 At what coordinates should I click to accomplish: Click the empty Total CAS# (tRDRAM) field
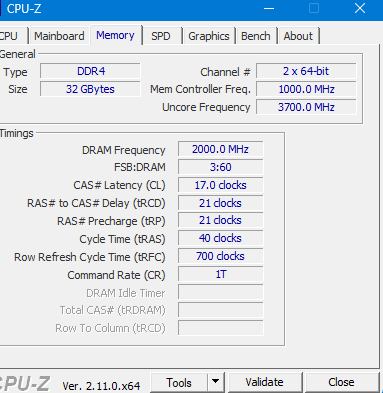click(220, 310)
